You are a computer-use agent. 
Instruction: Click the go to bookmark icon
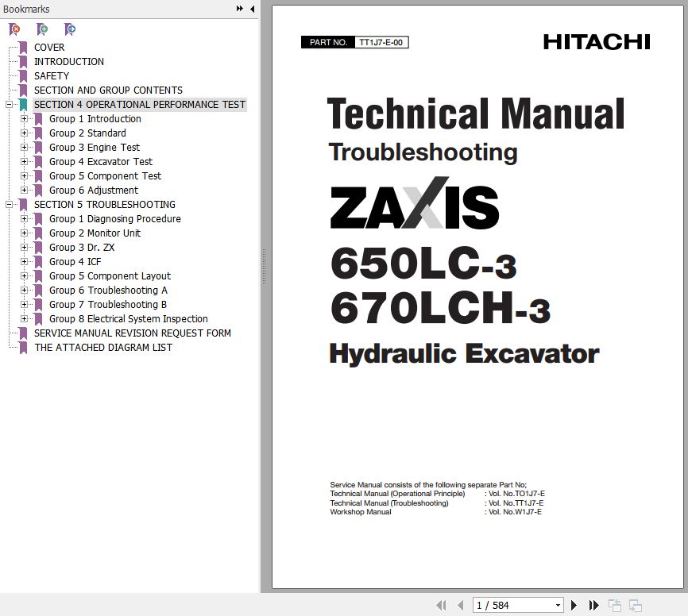tap(70, 29)
